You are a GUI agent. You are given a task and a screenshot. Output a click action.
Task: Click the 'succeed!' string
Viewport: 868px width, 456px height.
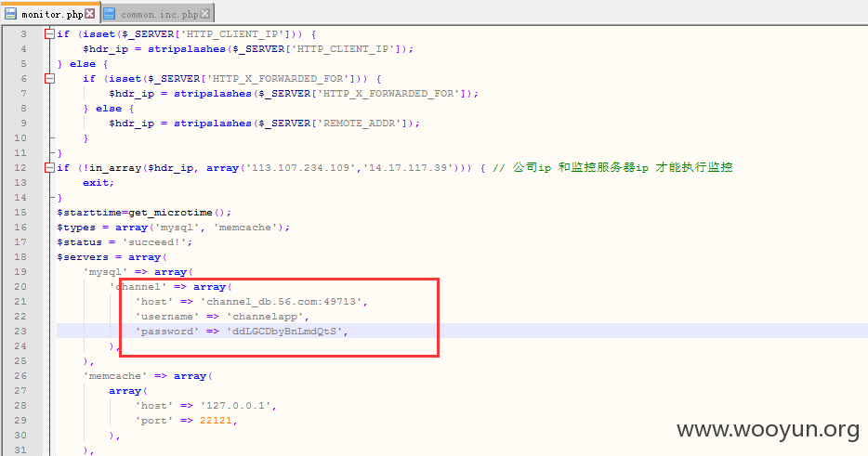click(x=154, y=242)
